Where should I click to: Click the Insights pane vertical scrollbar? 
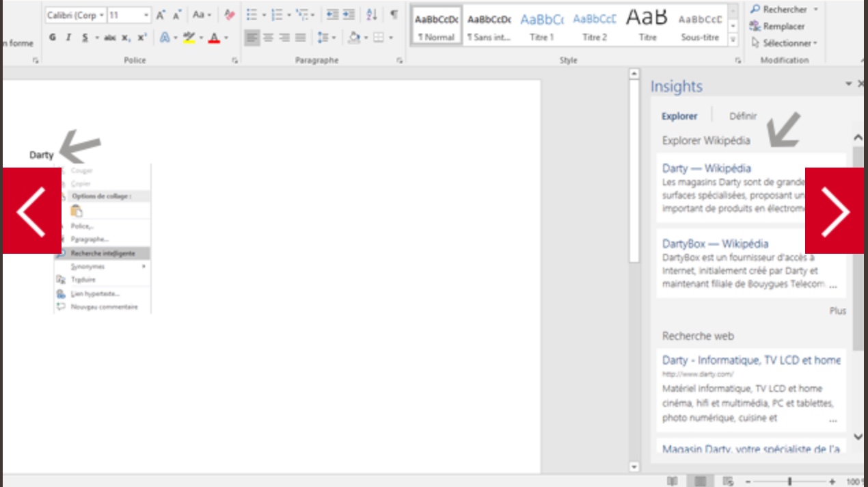coord(858,249)
